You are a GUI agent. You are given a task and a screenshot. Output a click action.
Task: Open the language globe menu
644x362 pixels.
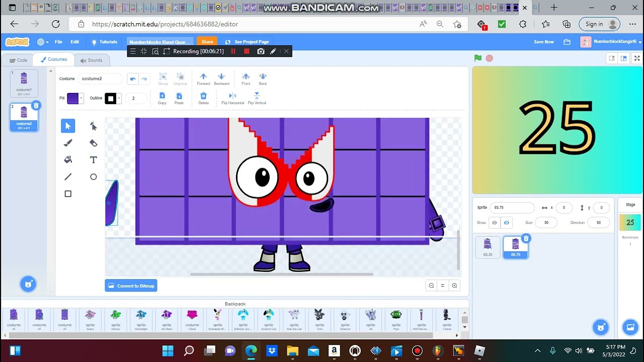pos(43,42)
